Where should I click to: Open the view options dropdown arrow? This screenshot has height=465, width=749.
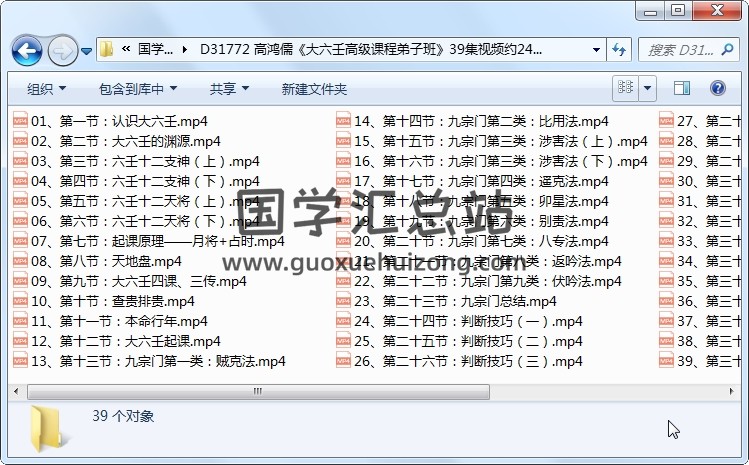[648, 89]
